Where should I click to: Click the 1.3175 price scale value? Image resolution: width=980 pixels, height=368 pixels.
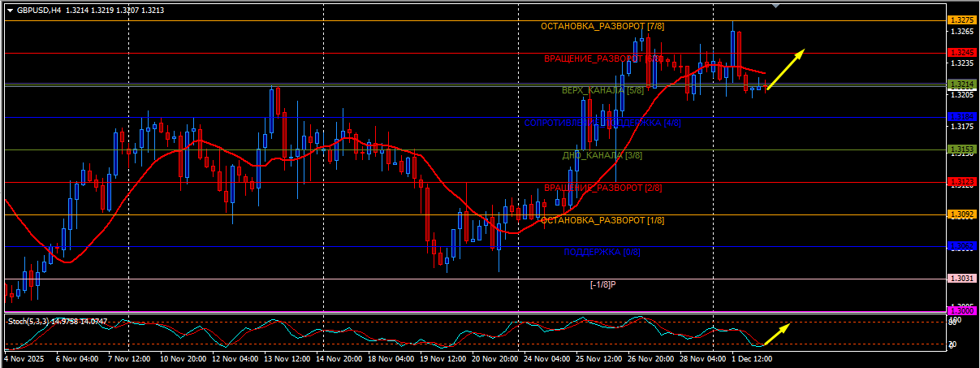click(x=962, y=127)
